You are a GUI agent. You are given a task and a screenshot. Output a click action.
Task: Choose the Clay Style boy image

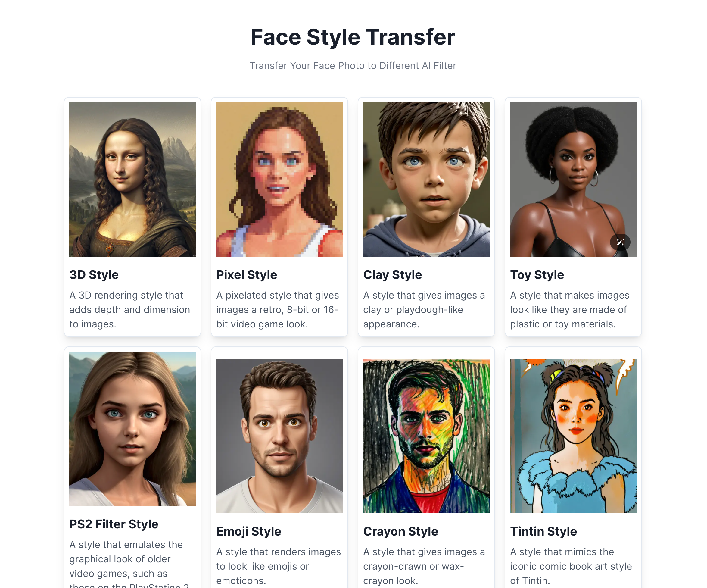[x=426, y=180]
